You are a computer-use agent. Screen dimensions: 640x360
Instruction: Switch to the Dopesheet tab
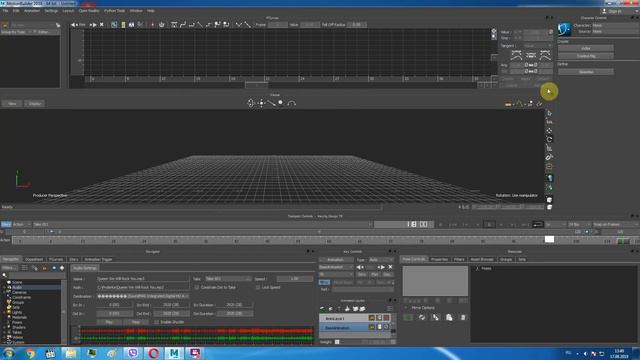click(34, 259)
